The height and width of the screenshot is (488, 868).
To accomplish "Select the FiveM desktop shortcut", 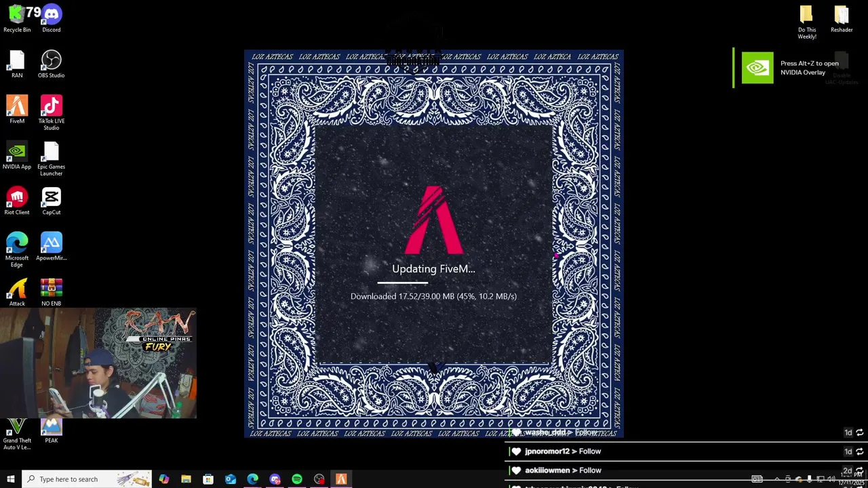I will click(17, 110).
